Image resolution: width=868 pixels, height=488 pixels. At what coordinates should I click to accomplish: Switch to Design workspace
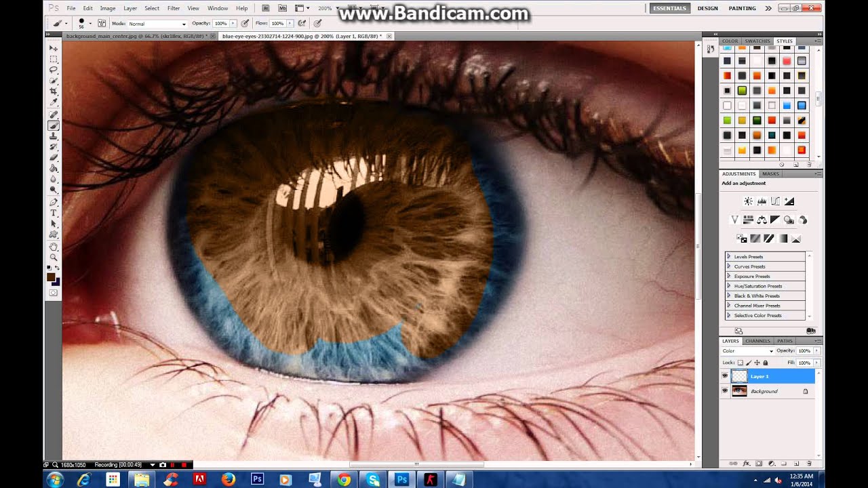pyautogui.click(x=707, y=8)
